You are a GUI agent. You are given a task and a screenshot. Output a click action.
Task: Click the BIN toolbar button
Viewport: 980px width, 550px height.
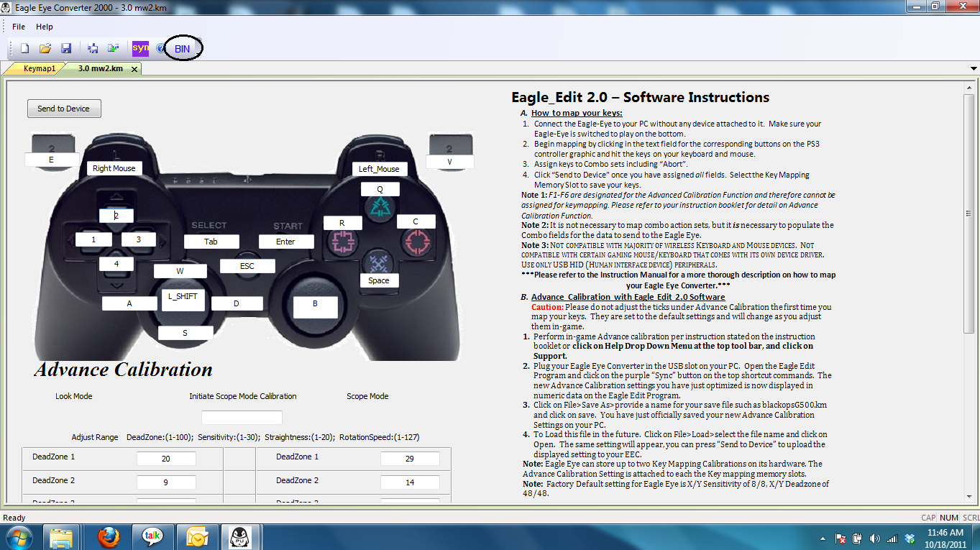coord(183,49)
